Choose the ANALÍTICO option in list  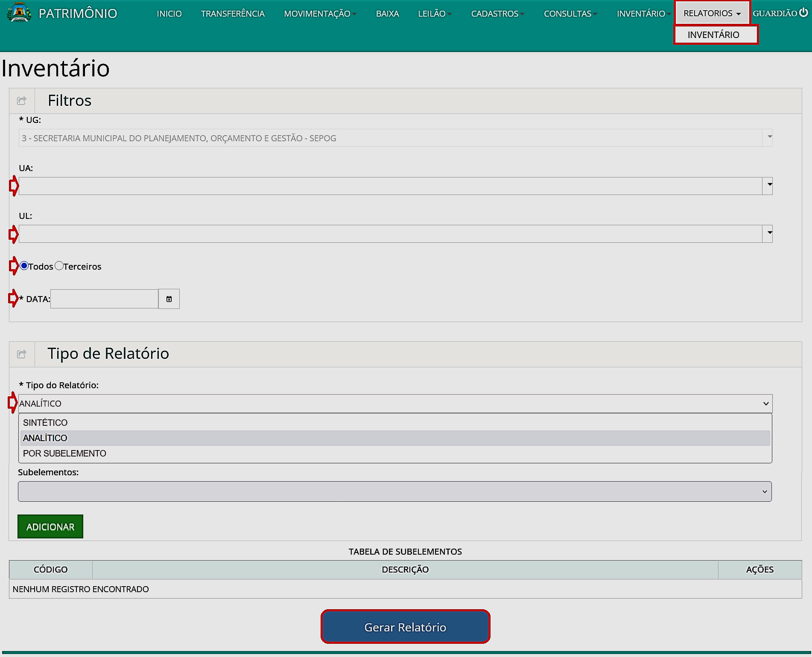(395, 438)
